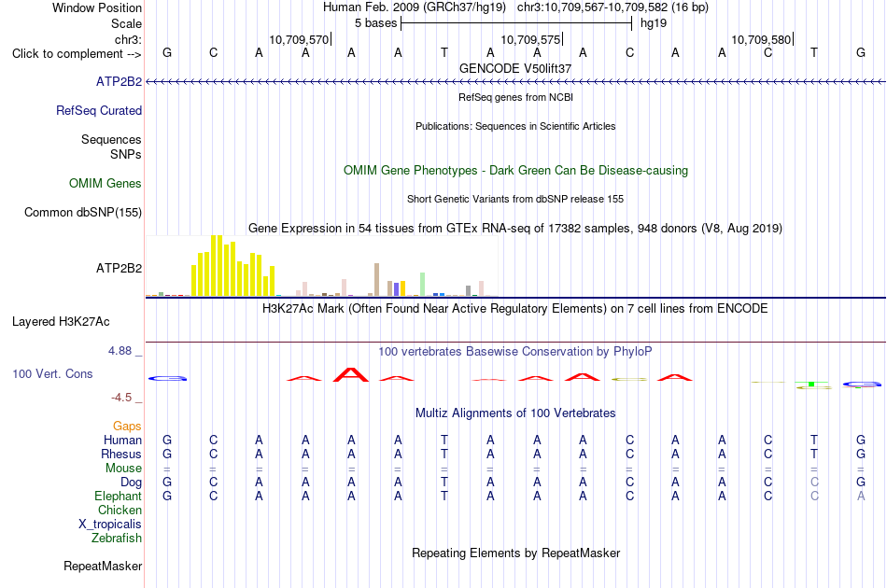The width and height of the screenshot is (887, 588).
Task: Click the hg19 label beside scale bar
Action: click(654, 23)
